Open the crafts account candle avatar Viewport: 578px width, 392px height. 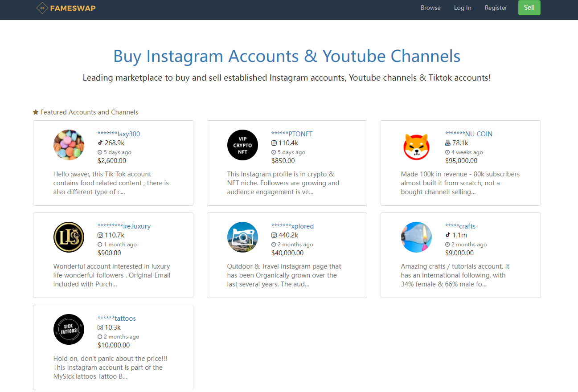(416, 237)
